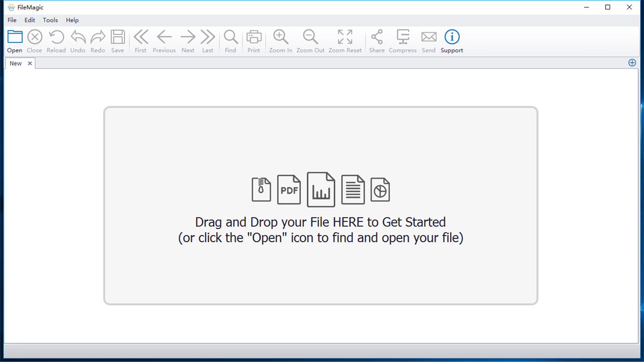Click the pie chart file icon
Image resolution: width=644 pixels, height=362 pixels.
click(380, 189)
